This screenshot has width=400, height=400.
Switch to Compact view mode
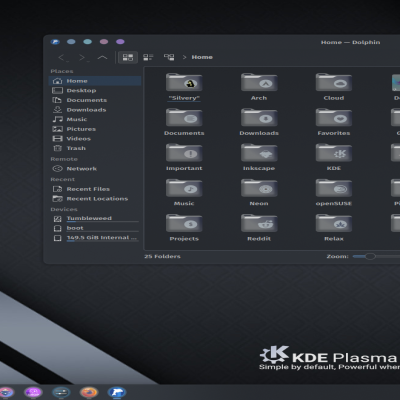[x=148, y=57]
